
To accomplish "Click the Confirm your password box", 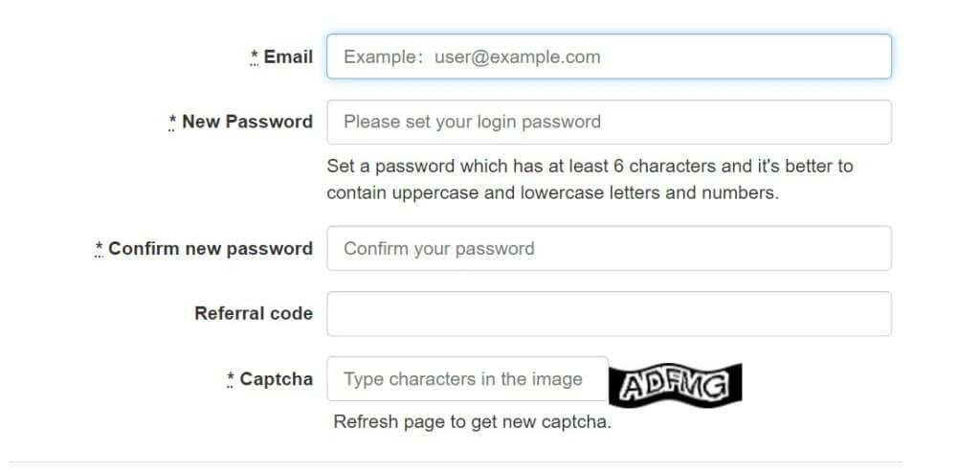I will coord(609,248).
